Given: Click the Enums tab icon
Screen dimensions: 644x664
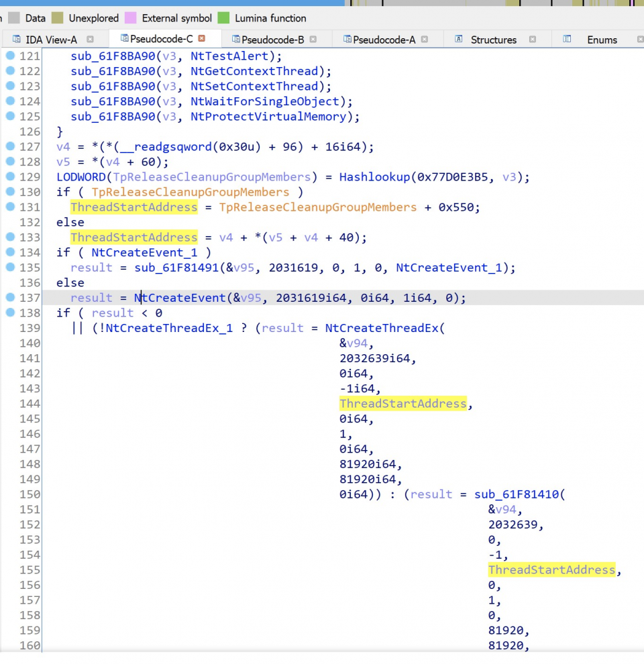Looking at the screenshot, I should click(x=567, y=40).
